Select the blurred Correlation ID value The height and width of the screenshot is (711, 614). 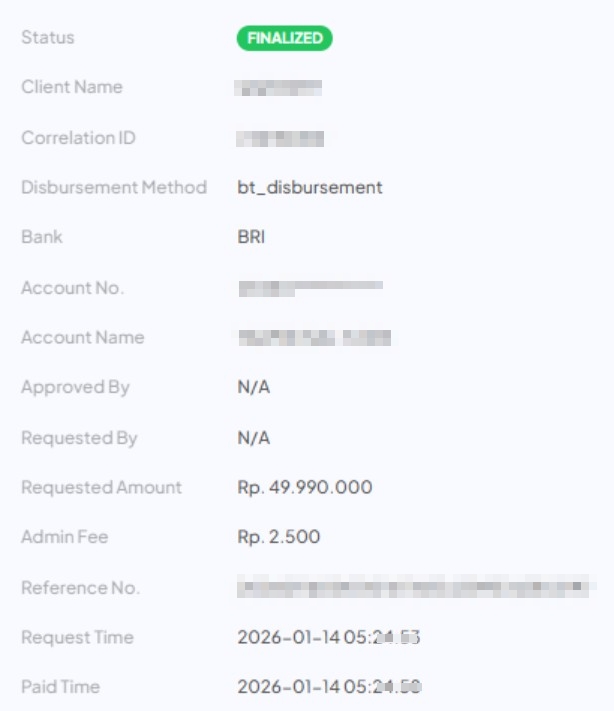tap(281, 138)
